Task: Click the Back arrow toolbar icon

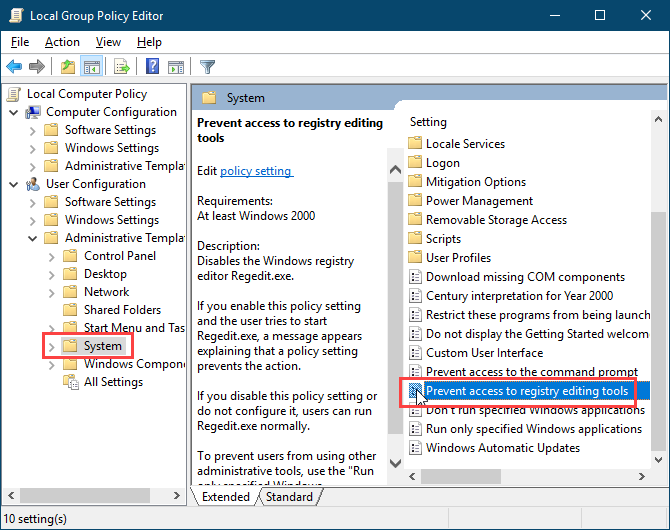Action: (x=14, y=67)
